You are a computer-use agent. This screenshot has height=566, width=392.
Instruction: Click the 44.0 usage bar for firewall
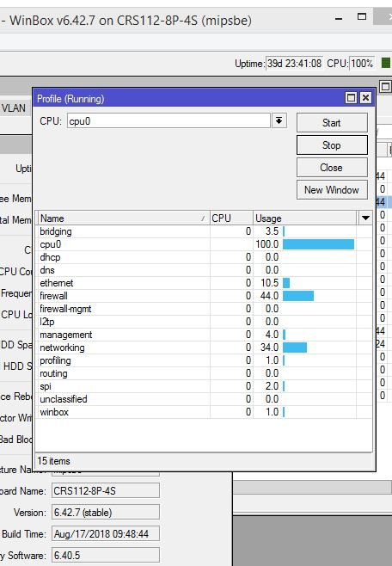[x=298, y=296]
